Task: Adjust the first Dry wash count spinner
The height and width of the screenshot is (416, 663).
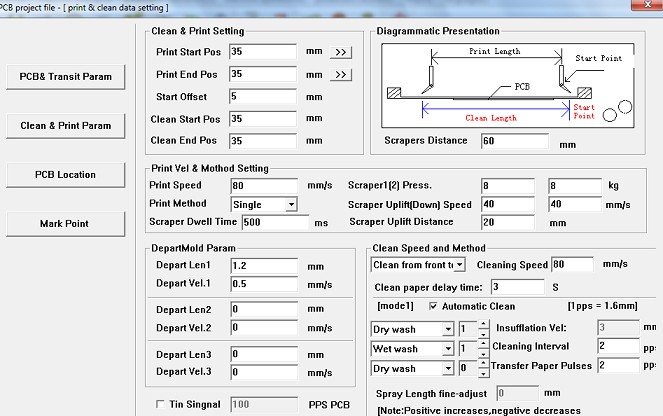Action: (480, 328)
